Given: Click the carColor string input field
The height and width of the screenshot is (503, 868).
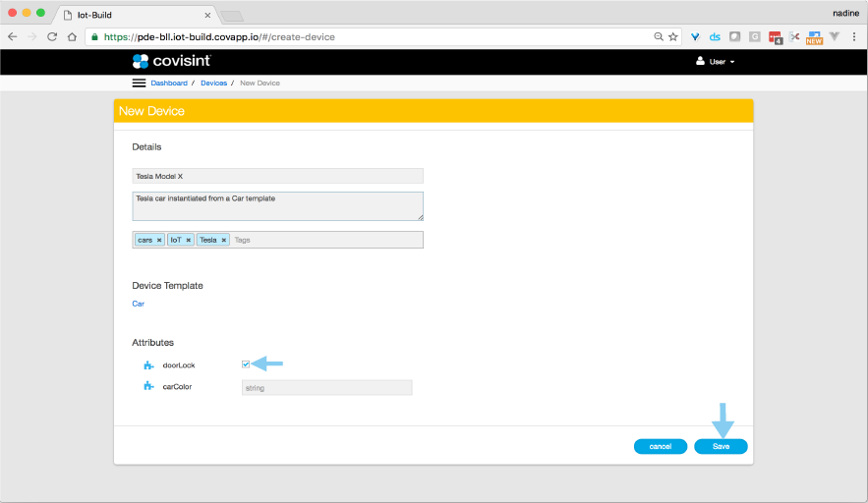Looking at the screenshot, I should tap(326, 388).
